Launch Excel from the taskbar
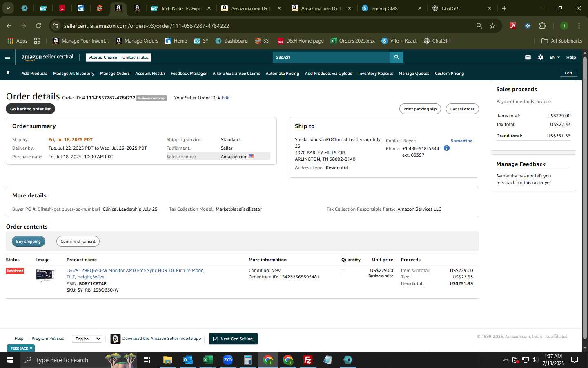 pyautogui.click(x=207, y=360)
